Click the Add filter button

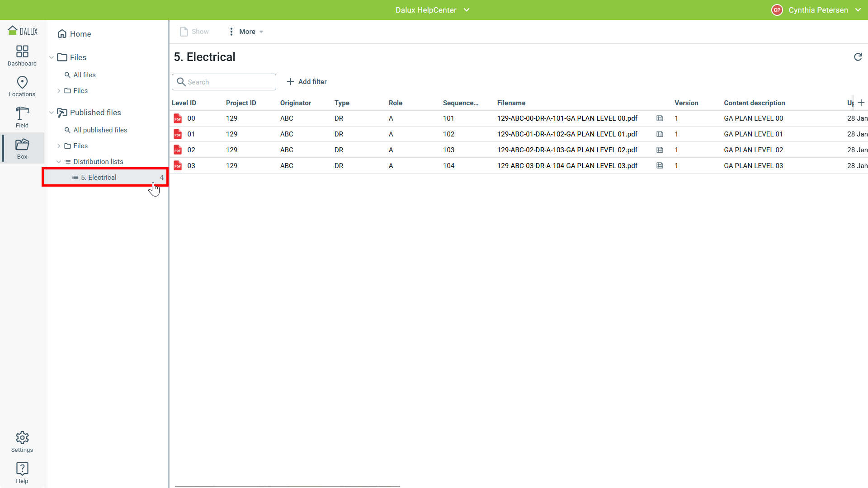pyautogui.click(x=307, y=82)
